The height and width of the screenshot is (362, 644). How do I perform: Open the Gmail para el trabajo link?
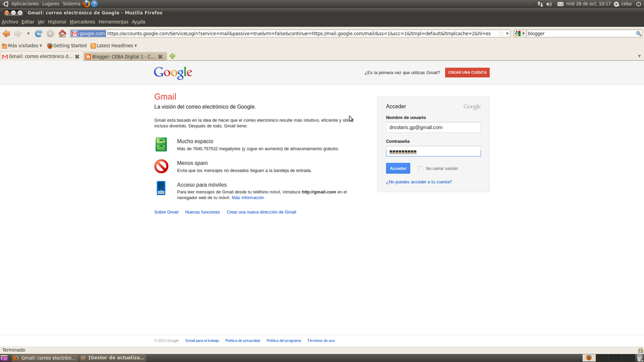pos(202,341)
